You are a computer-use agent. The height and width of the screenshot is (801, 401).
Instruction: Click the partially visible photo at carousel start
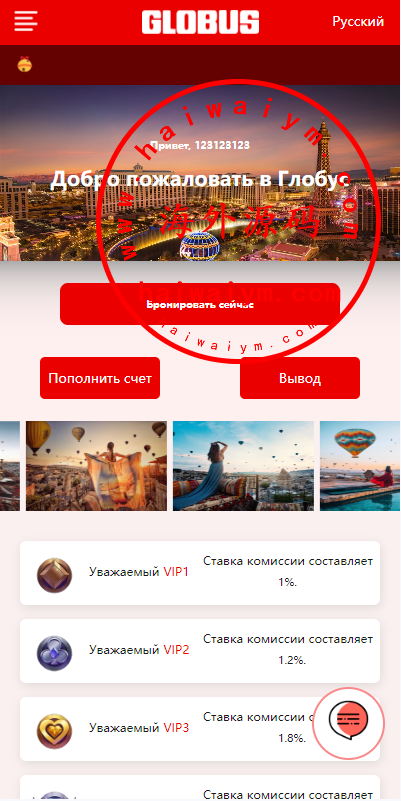tap(10, 466)
